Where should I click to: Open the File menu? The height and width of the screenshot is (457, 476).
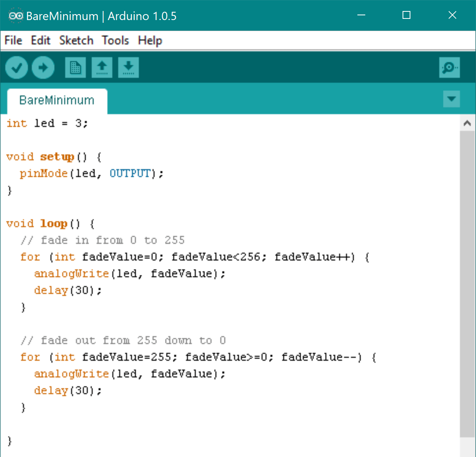(13, 40)
